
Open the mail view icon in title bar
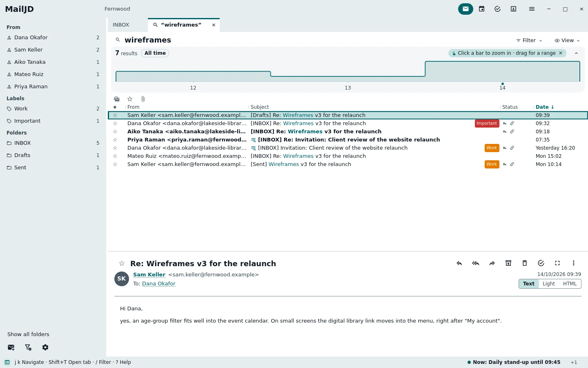tap(465, 9)
